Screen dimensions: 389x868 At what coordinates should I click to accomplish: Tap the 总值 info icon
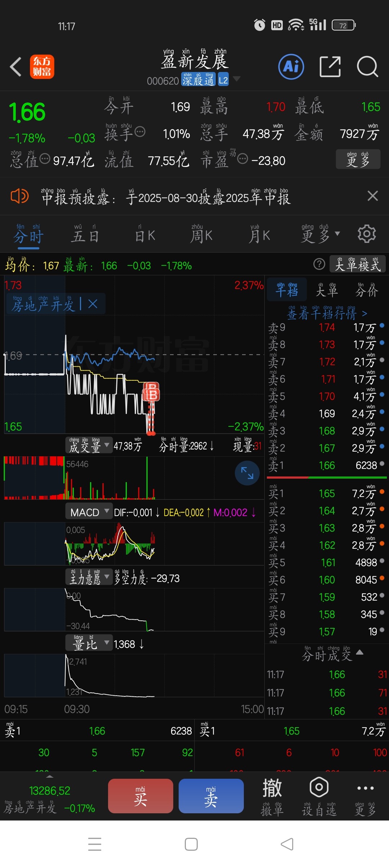(45, 158)
